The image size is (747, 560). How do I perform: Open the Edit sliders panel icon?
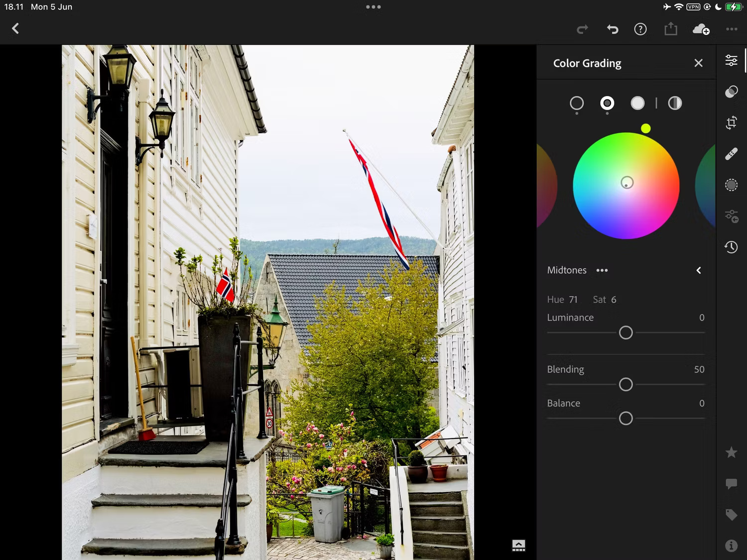731,61
